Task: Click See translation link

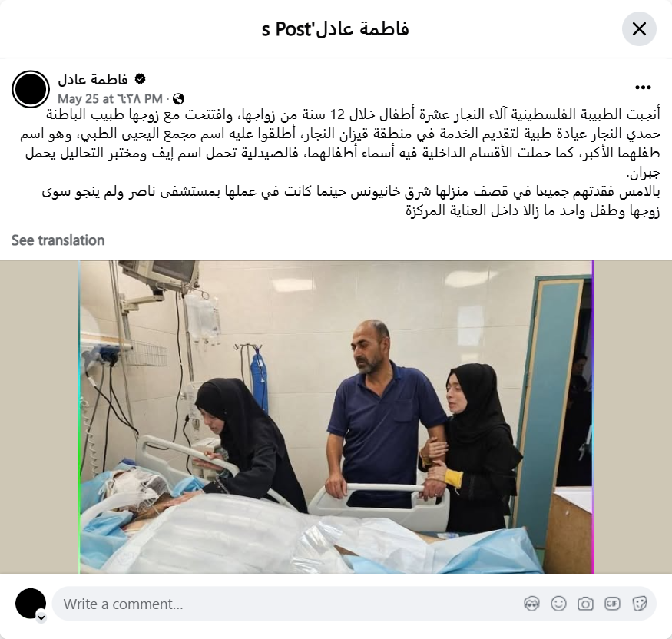Action: 58,240
